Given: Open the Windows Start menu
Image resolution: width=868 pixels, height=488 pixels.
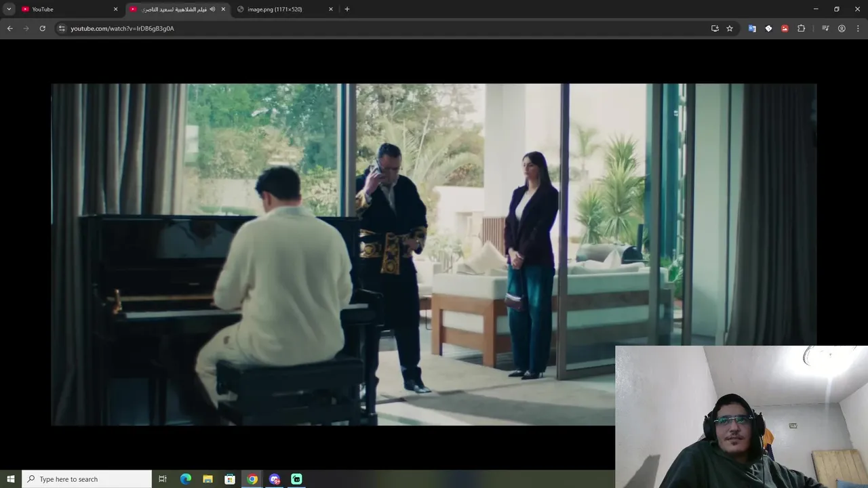Looking at the screenshot, I should tap(10, 479).
